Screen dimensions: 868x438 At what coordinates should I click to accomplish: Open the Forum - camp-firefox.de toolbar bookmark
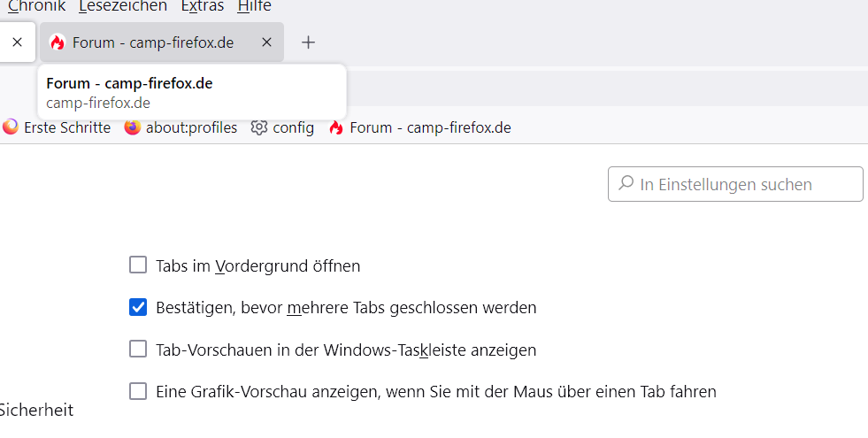point(419,127)
